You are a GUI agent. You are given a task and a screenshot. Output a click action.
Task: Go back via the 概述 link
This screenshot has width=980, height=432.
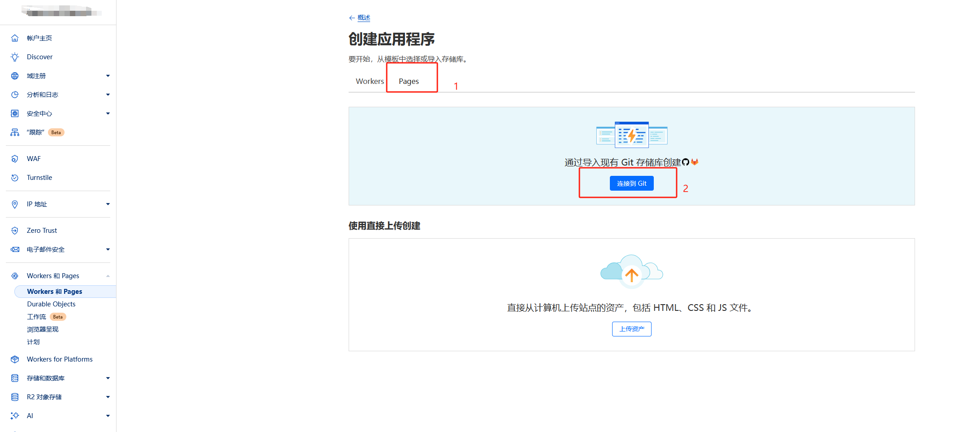point(363,18)
